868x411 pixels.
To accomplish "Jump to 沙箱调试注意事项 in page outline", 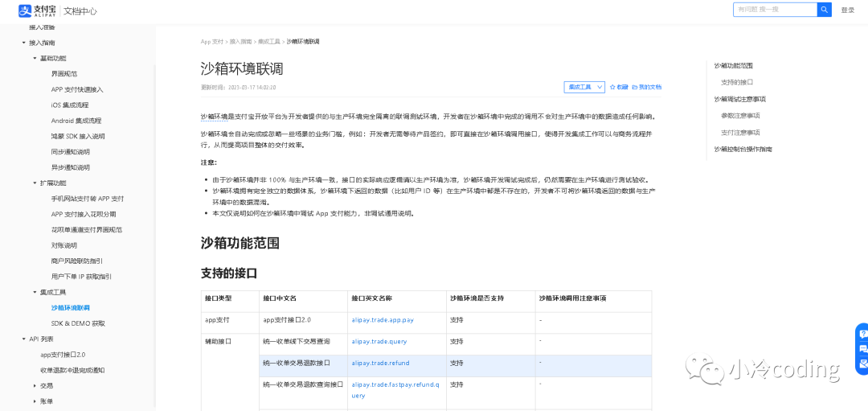I will (740, 99).
